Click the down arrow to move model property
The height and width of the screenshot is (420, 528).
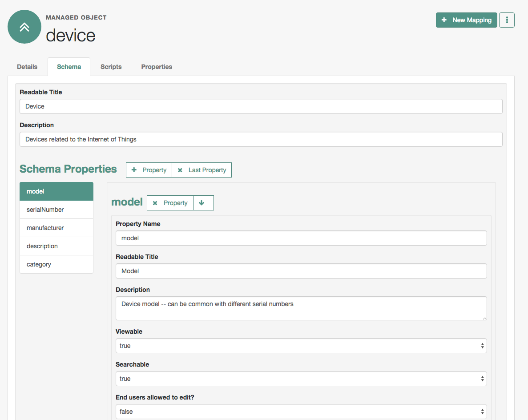(x=203, y=203)
